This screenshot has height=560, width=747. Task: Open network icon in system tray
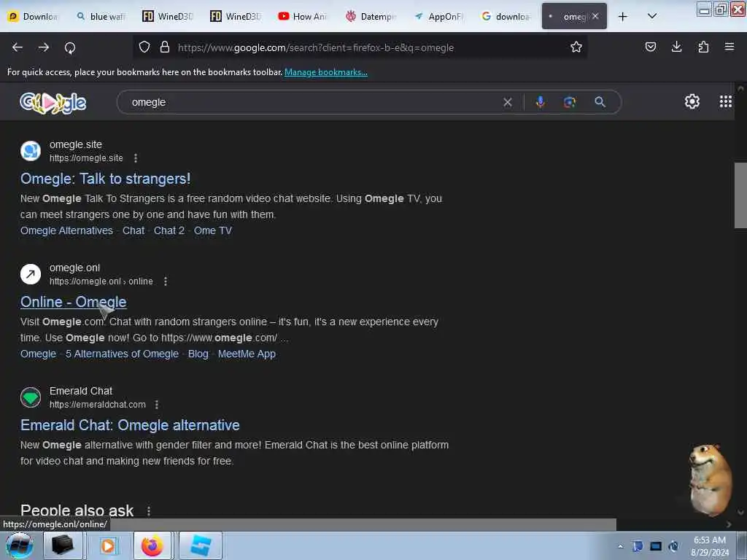tap(656, 546)
